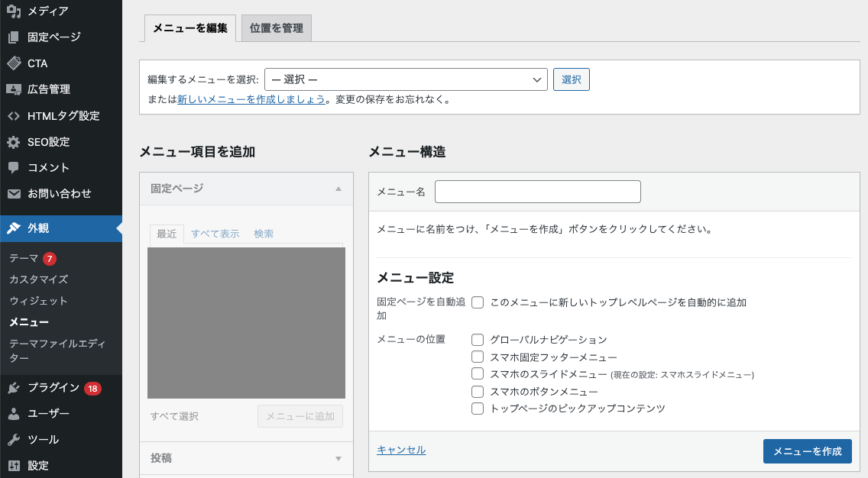Open the メディア menu label
Screen dimensions: 868x478
[x=48, y=11]
